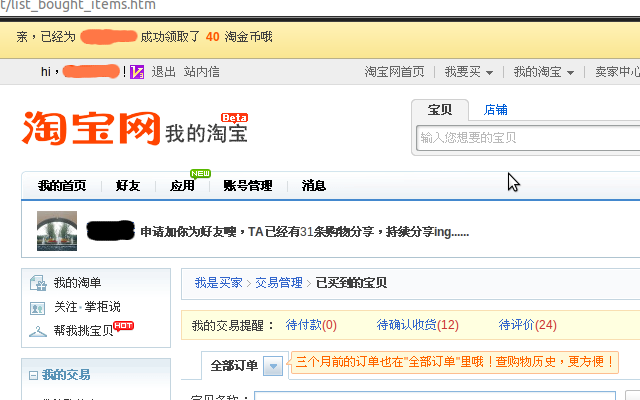Click the purple VIP level badge icon
The width and height of the screenshot is (640, 400).
pyautogui.click(x=137, y=72)
